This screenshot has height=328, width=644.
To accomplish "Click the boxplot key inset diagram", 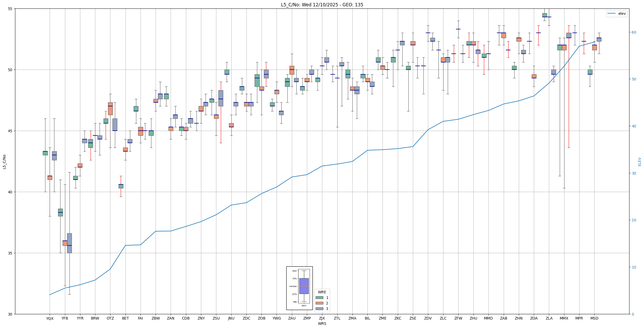I will click(x=300, y=288).
